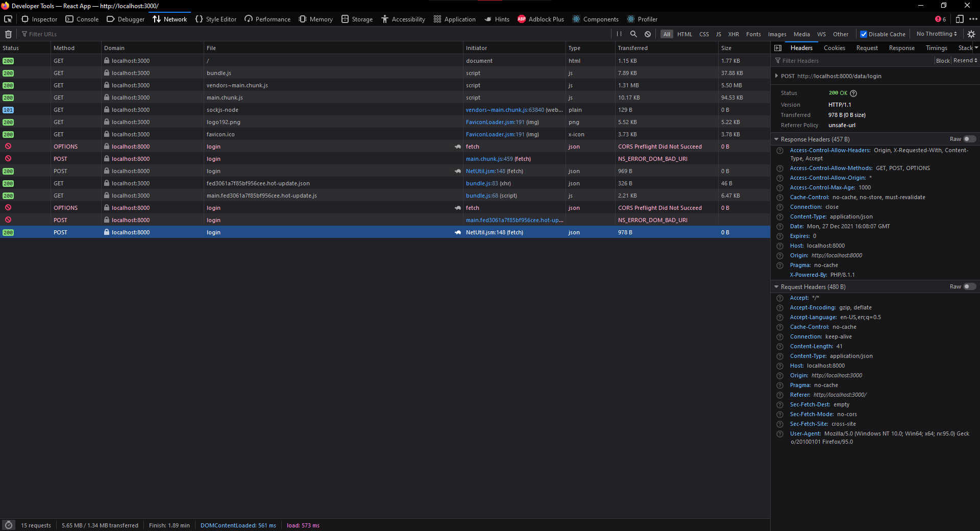Select the favicon.ico request row

tap(385, 134)
